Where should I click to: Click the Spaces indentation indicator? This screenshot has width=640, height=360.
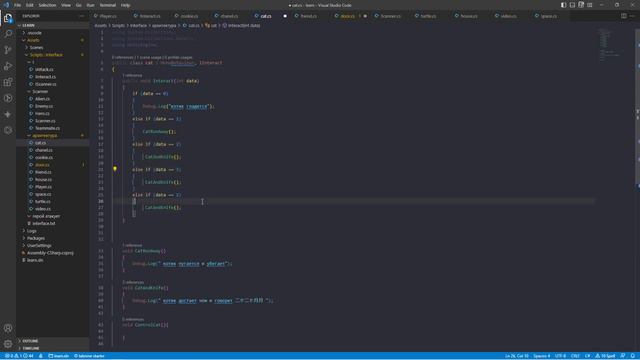coord(542,356)
